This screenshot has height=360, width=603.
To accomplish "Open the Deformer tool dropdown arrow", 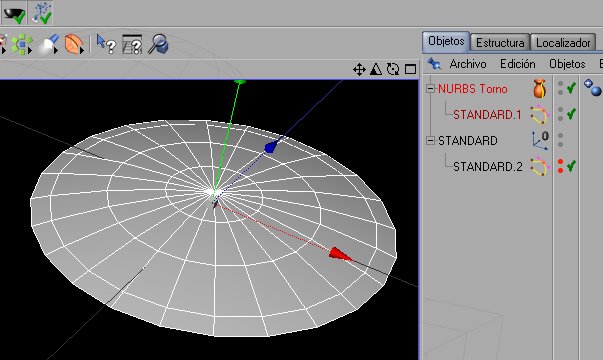I will tap(82, 50).
